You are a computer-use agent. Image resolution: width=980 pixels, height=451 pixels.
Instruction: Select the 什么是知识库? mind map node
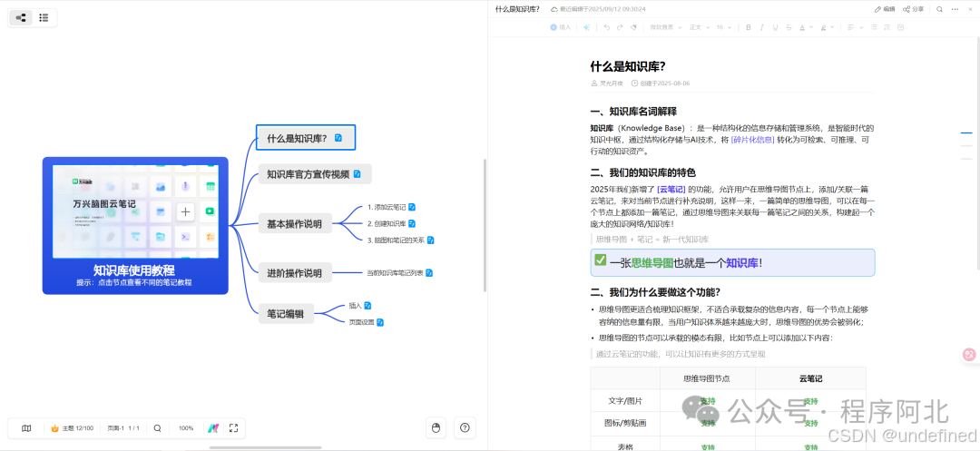coord(306,137)
